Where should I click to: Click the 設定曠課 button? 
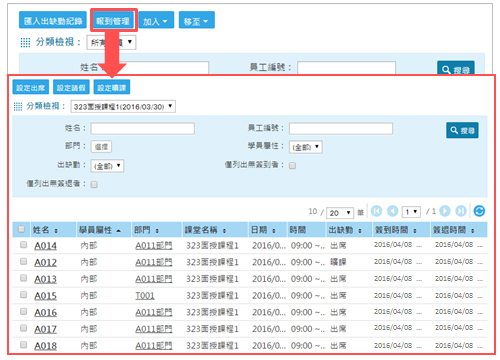[x=112, y=87]
